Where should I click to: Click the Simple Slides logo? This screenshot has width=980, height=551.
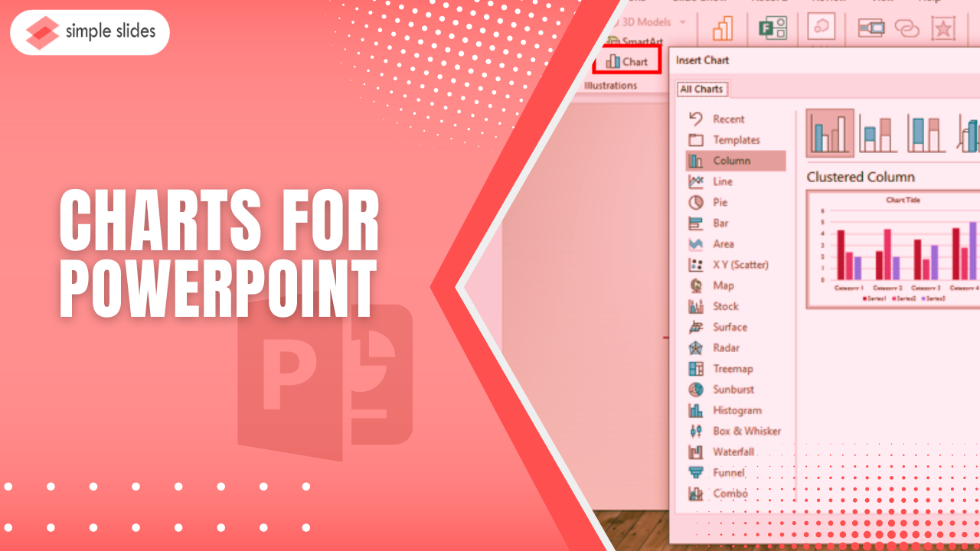90,31
